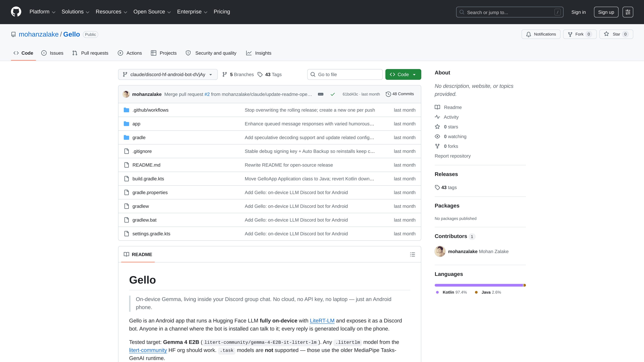The width and height of the screenshot is (644, 362).
Task: Switch to the Actions tab
Action: pos(130,53)
